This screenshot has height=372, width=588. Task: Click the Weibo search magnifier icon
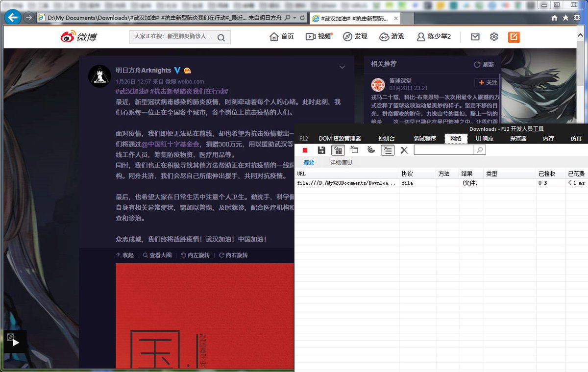click(x=221, y=37)
